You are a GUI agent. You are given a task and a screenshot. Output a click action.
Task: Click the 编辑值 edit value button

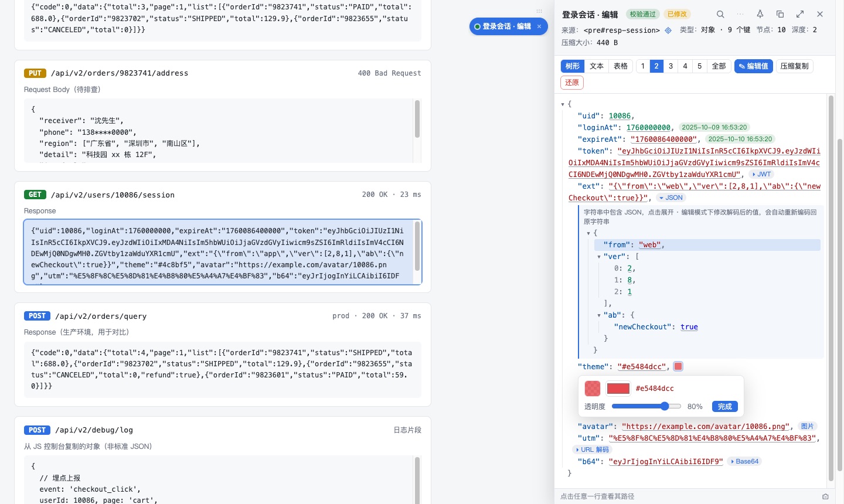[x=754, y=66]
